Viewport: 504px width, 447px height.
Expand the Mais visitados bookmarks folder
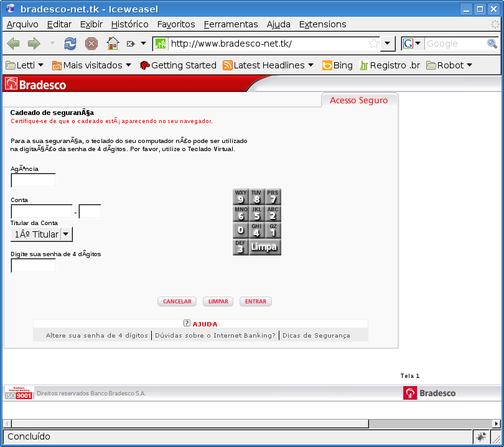pyautogui.click(x=91, y=65)
